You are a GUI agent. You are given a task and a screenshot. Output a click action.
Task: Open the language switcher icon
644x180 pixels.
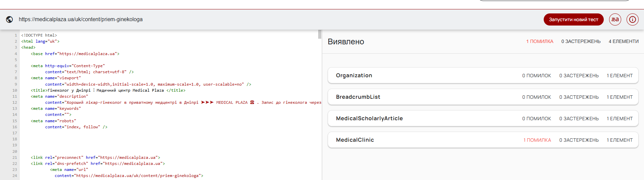(x=615, y=19)
